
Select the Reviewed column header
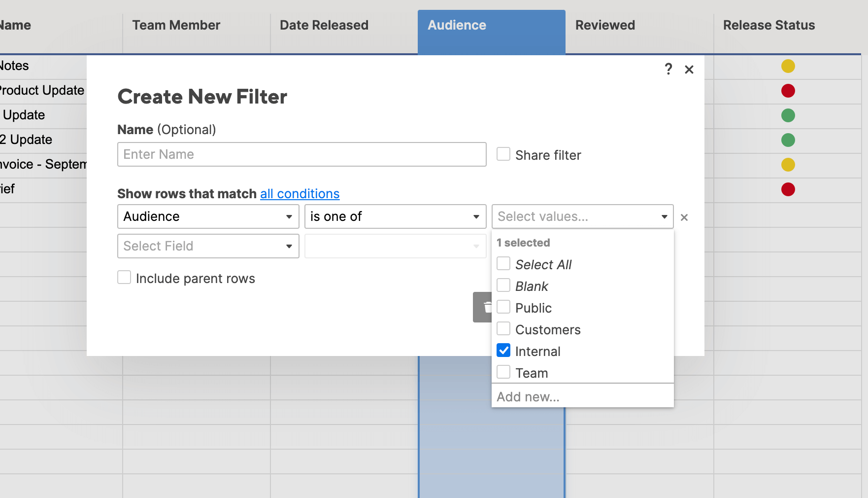605,25
